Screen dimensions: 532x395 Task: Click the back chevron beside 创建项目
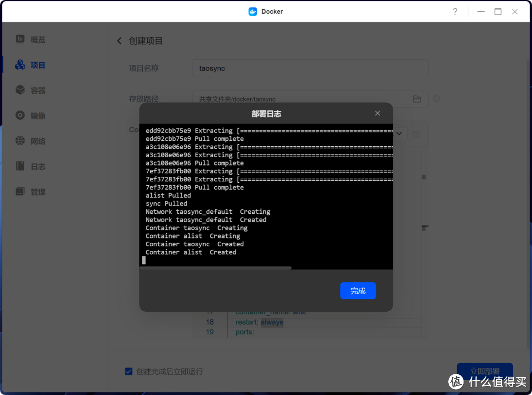click(x=119, y=41)
